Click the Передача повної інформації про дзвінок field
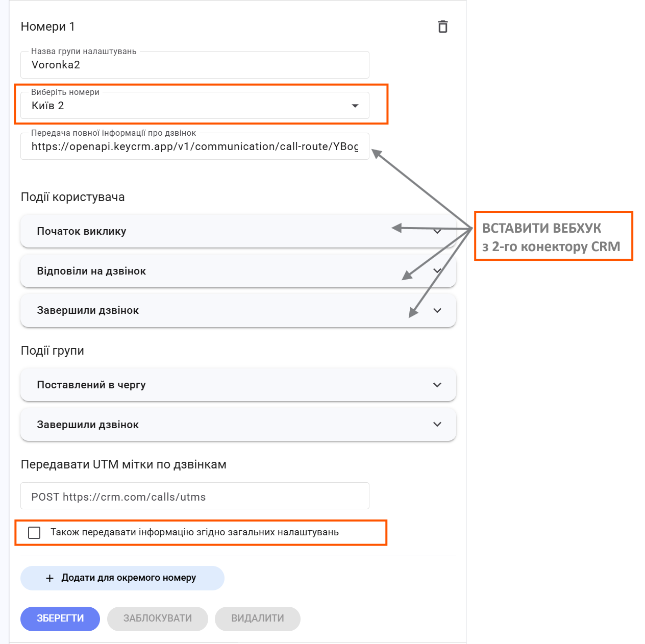This screenshot has width=645, height=644. tap(194, 146)
